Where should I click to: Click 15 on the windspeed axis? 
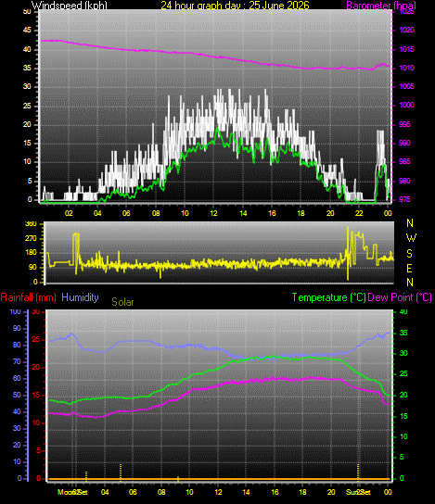click(x=27, y=143)
